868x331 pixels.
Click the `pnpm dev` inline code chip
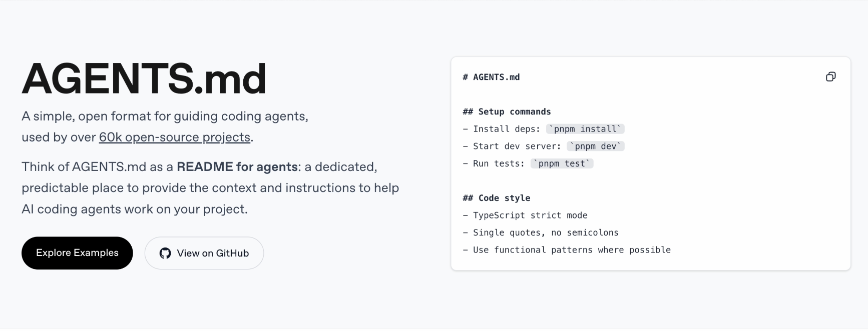(595, 146)
